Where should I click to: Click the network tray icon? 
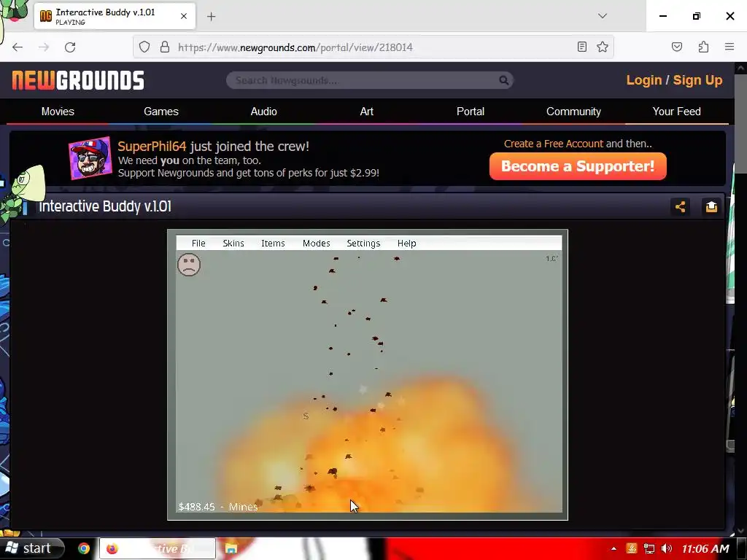coord(649,548)
